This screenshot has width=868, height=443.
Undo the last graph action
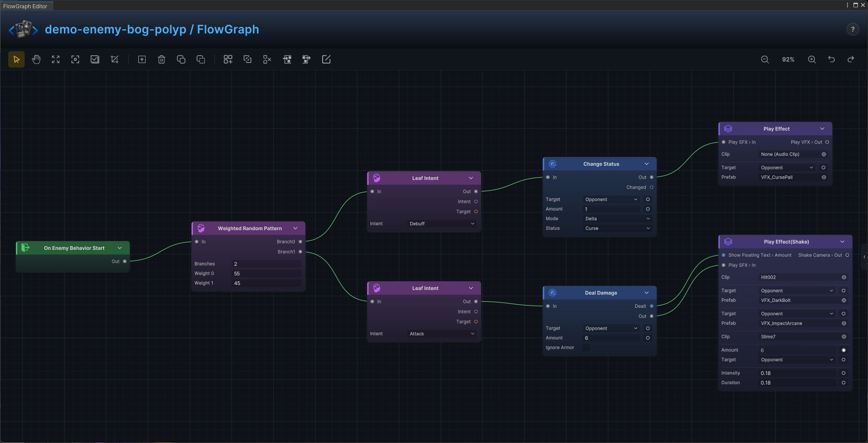[831, 59]
